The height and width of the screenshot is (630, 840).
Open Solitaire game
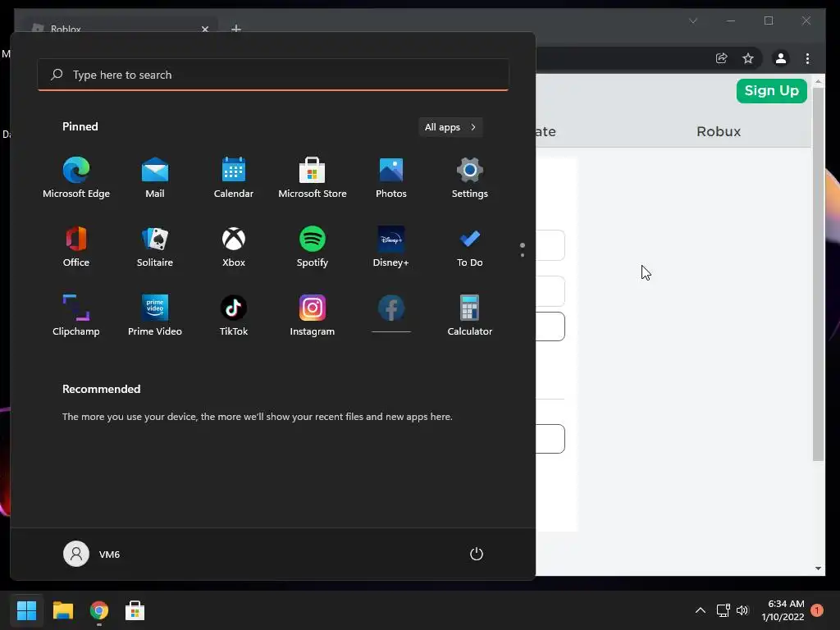[x=155, y=247]
